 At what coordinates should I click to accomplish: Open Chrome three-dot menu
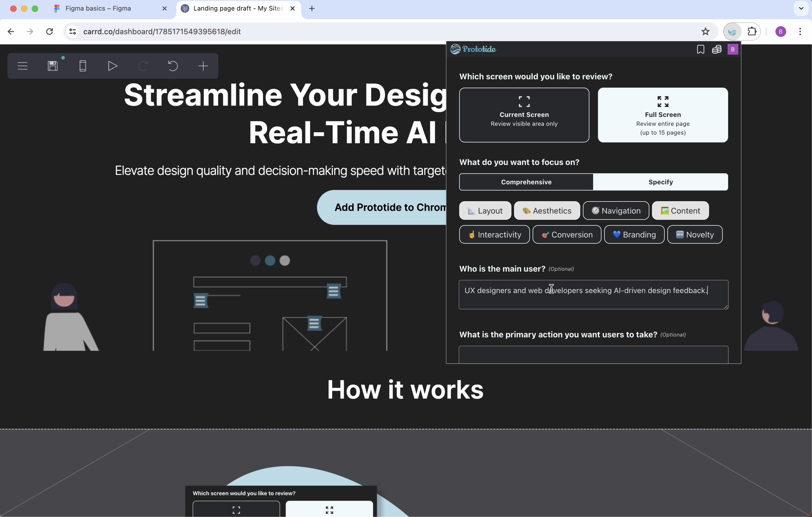800,32
